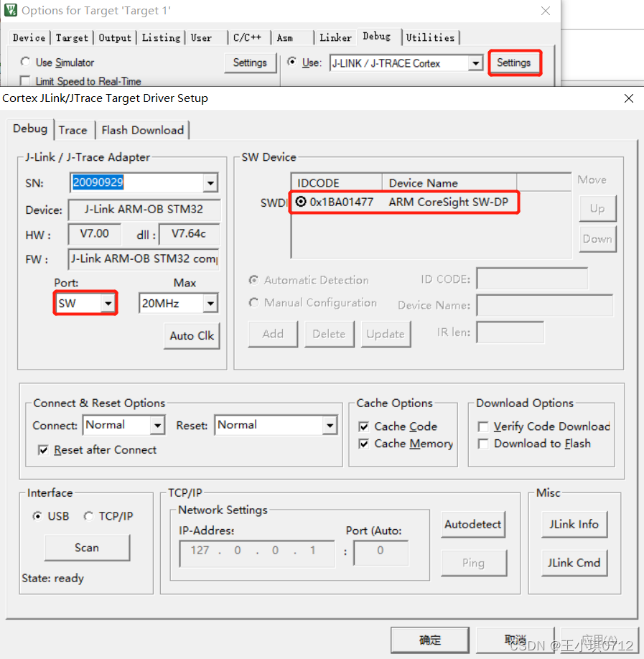Click the Scan button under Interface
644x659 pixels.
87,548
